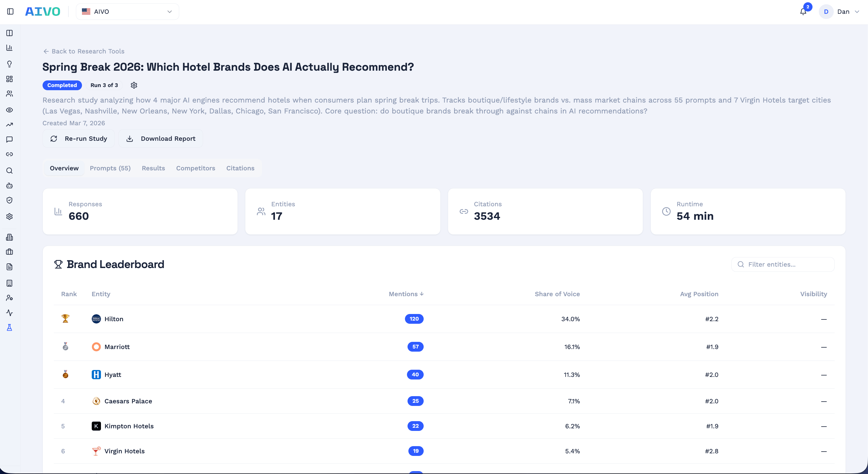Screen dimensions: 868x474
Task: Select the flask experiments icon in sidebar
Action: click(x=9, y=327)
